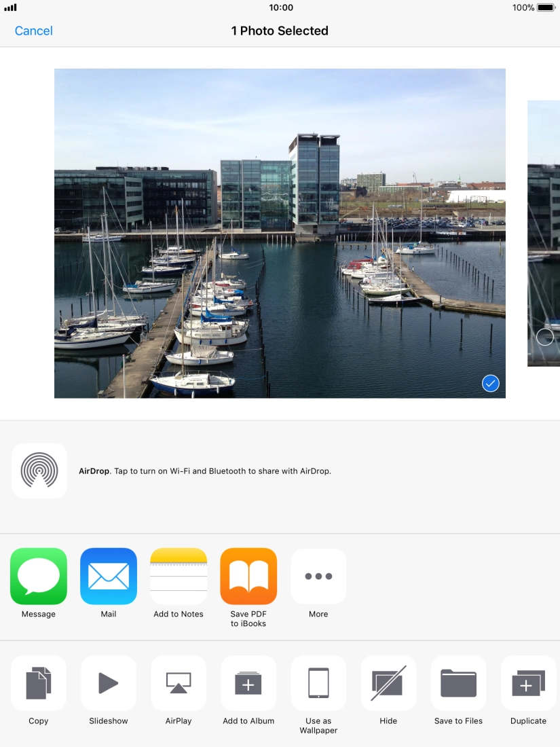The height and width of the screenshot is (747, 560).
Task: Deselect the harbor photo blue checkmark
Action: point(490,384)
